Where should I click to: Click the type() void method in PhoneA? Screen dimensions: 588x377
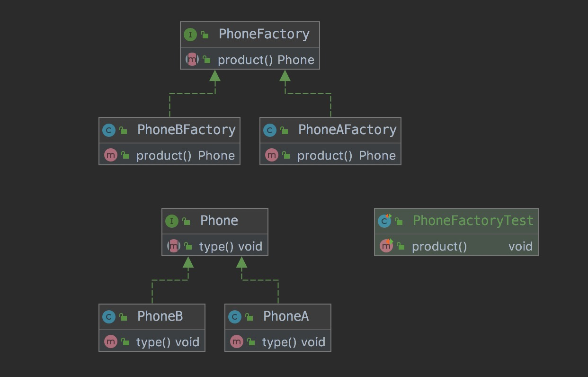tap(293, 342)
